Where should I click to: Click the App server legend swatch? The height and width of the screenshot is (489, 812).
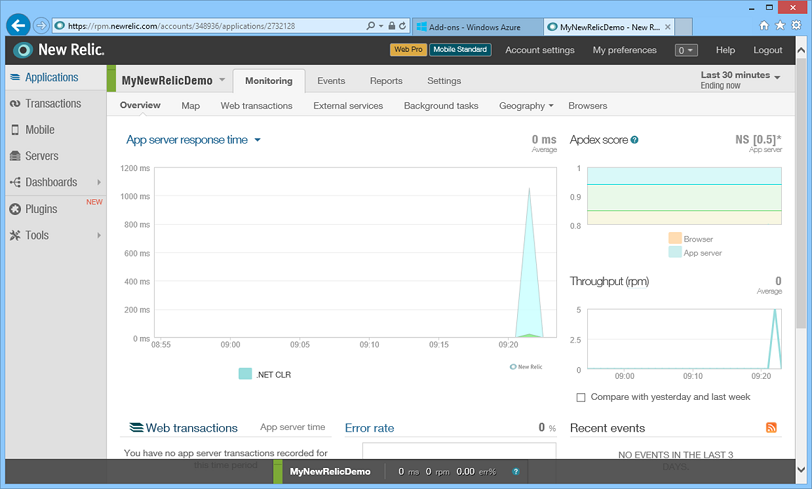(x=675, y=252)
